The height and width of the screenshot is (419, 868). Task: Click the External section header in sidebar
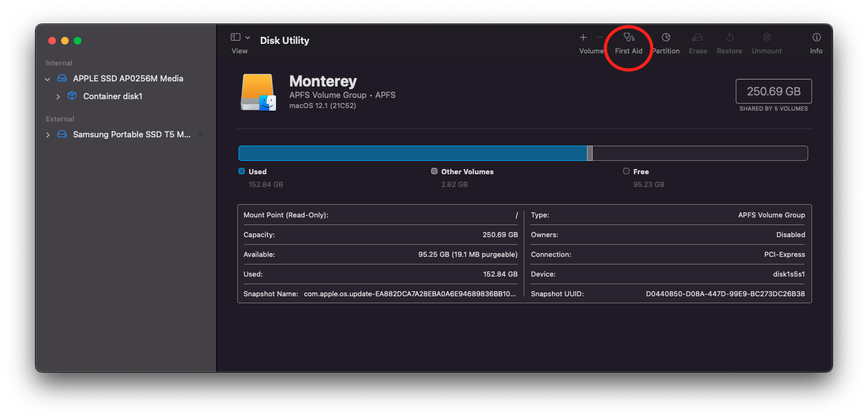(60, 119)
